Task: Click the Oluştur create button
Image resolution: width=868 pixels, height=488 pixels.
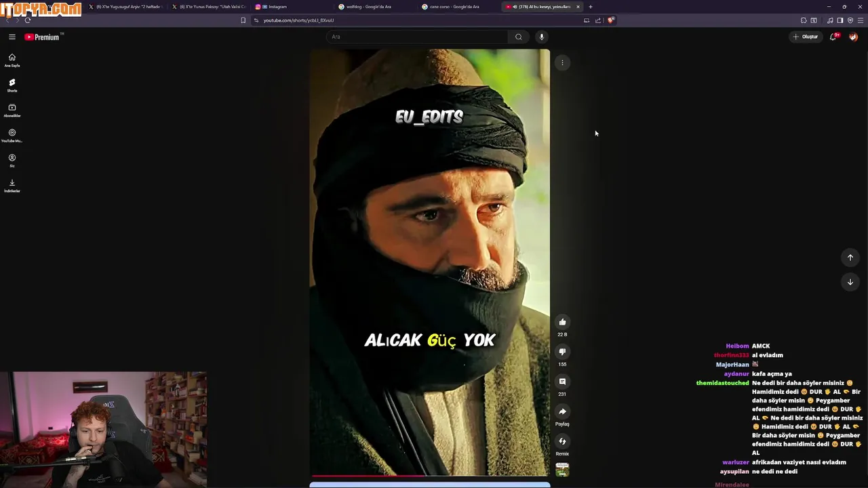Action: [806, 37]
